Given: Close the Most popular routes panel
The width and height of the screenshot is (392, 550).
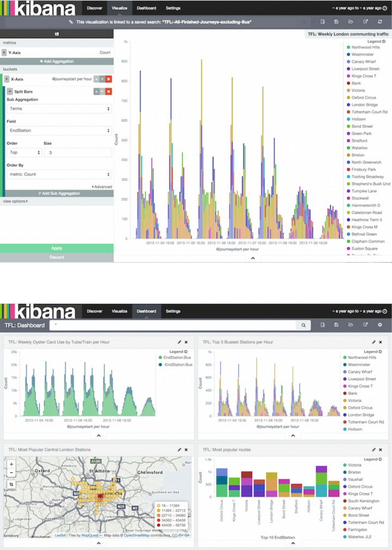Looking at the screenshot, I should (380, 450).
